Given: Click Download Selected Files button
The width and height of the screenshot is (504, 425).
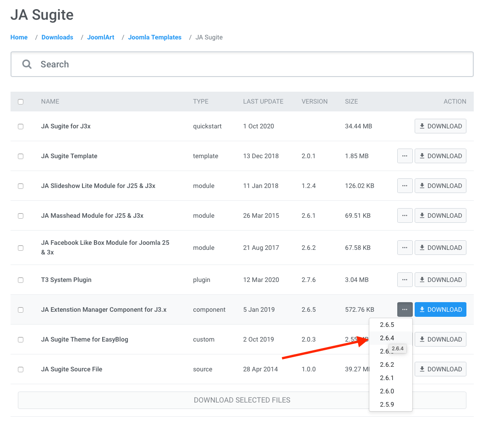Looking at the screenshot, I should (x=242, y=400).
